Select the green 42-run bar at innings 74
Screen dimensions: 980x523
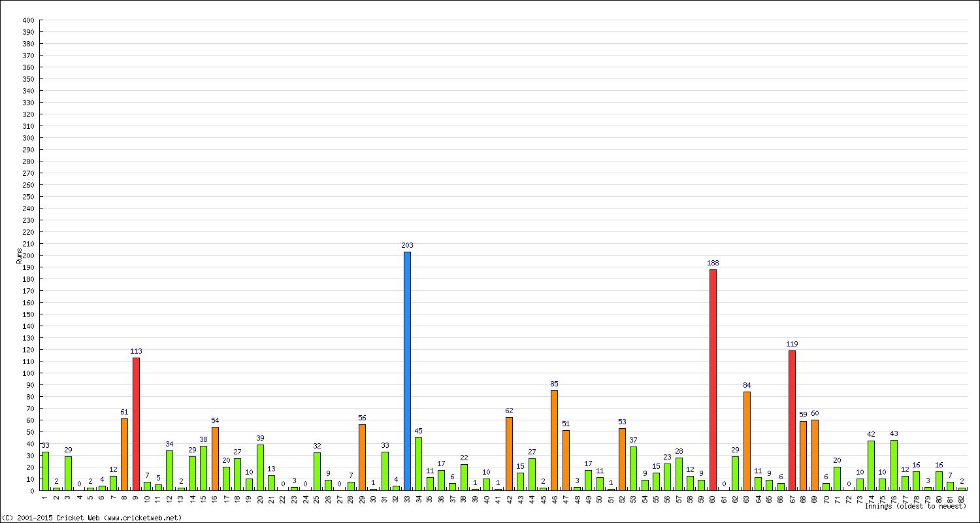pyautogui.click(x=871, y=465)
